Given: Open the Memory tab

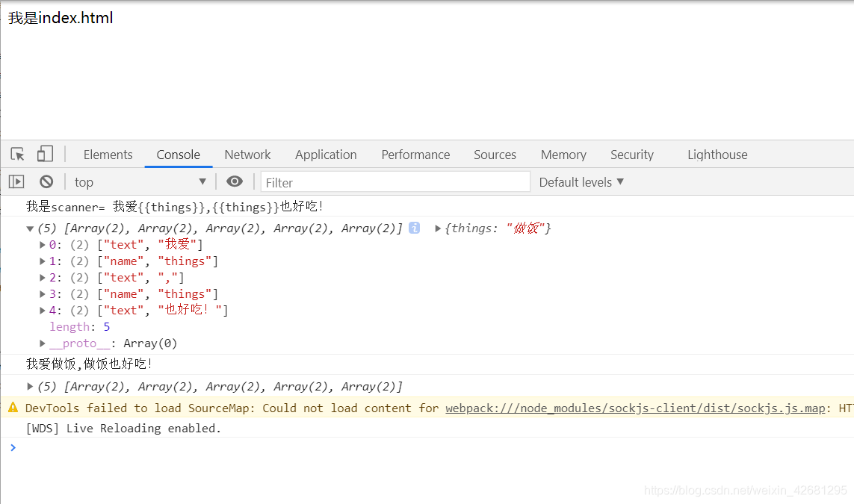Looking at the screenshot, I should (563, 155).
